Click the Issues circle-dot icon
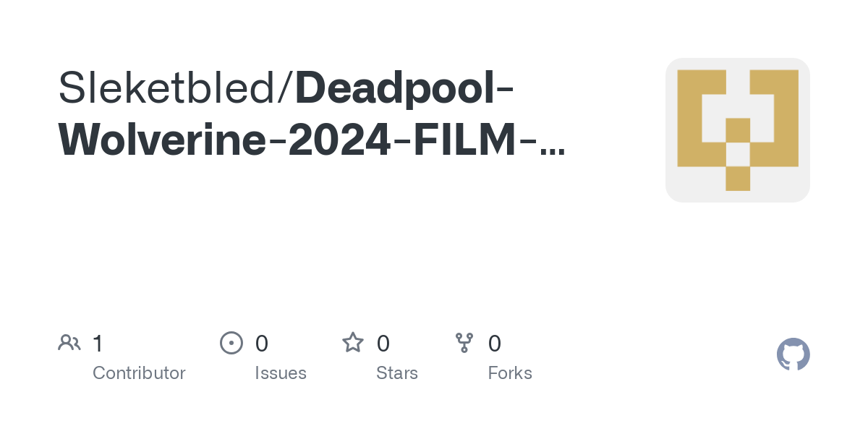Image resolution: width=868 pixels, height=434 pixels. [231, 343]
